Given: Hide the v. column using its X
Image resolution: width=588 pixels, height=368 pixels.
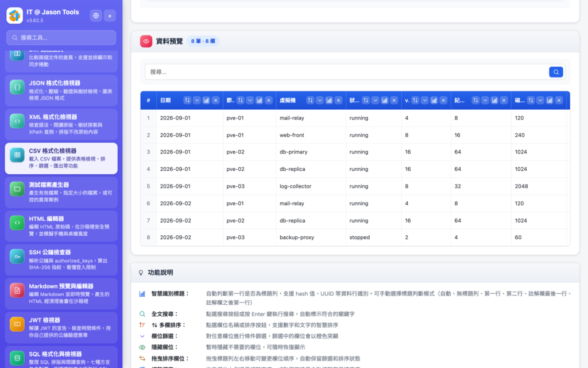Looking at the screenshot, I should (444, 100).
